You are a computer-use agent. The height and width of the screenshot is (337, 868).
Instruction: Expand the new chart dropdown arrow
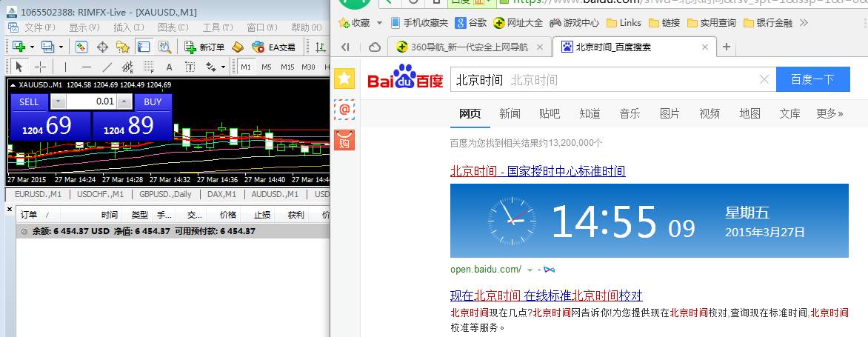[32, 47]
